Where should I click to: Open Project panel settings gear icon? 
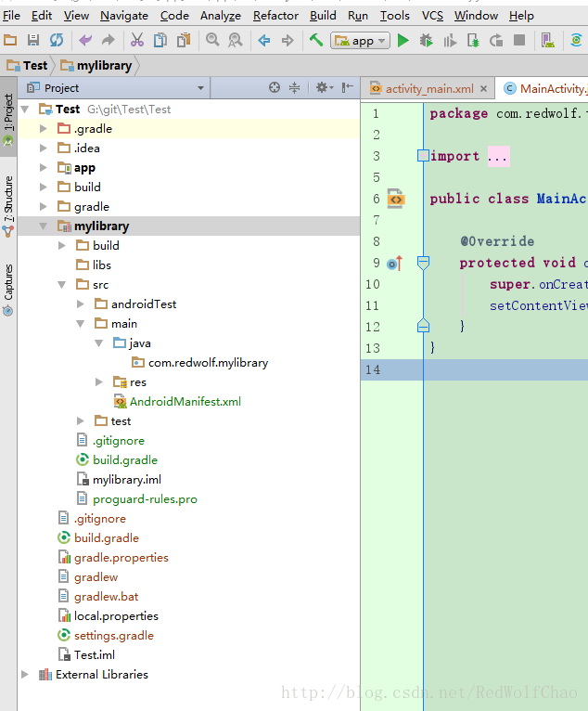coord(324,87)
